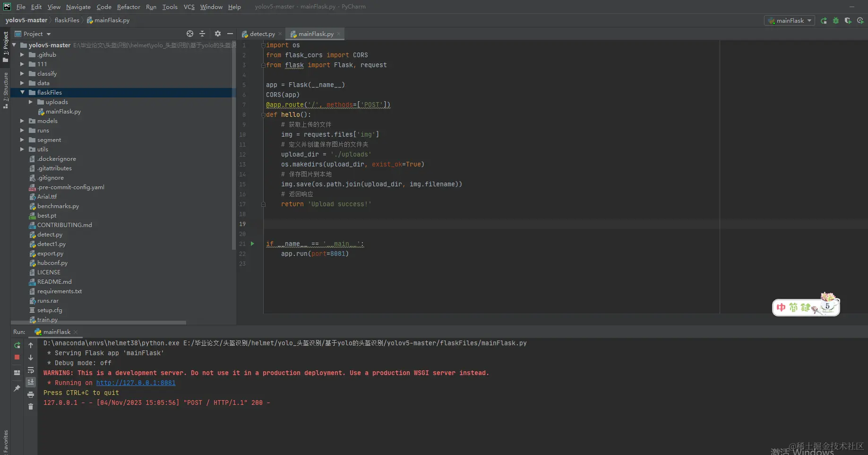The height and width of the screenshot is (455, 868).
Task: Open the mainFlask run configuration dropdown
Action: [x=789, y=21]
